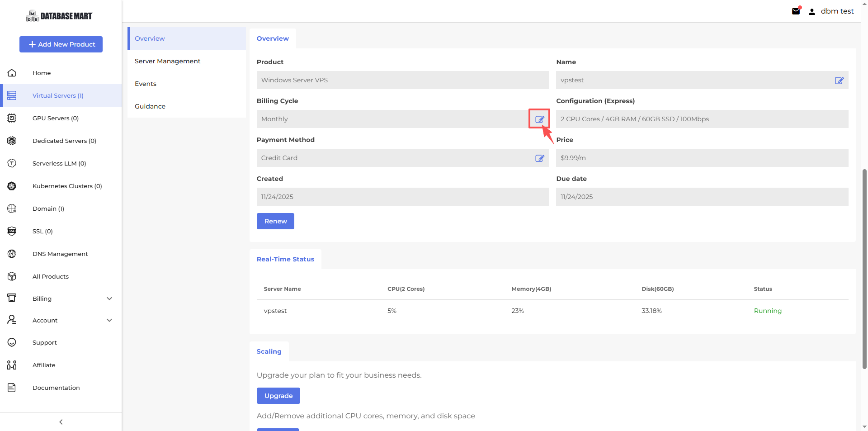Open Kubernetes Clusters (0) link
Viewport: 868px width, 431px height.
pyautogui.click(x=67, y=186)
